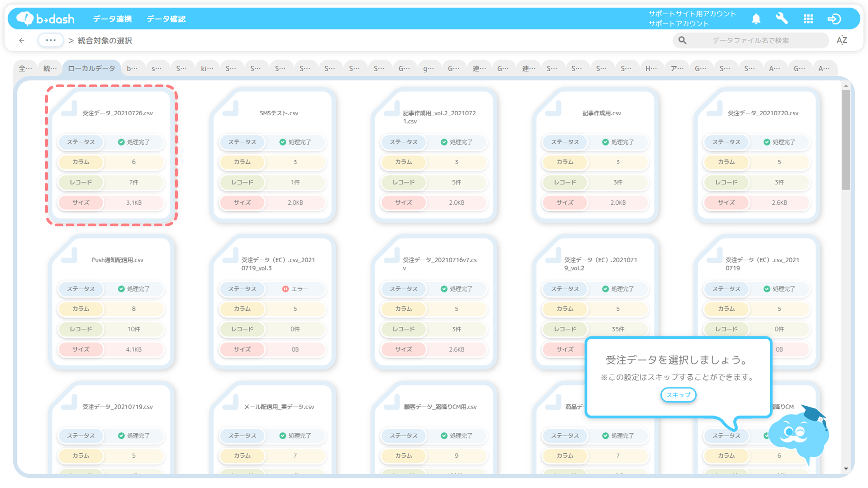Click the file icon of 記事作成用.csv
868x488 pixels.
pos(553,109)
